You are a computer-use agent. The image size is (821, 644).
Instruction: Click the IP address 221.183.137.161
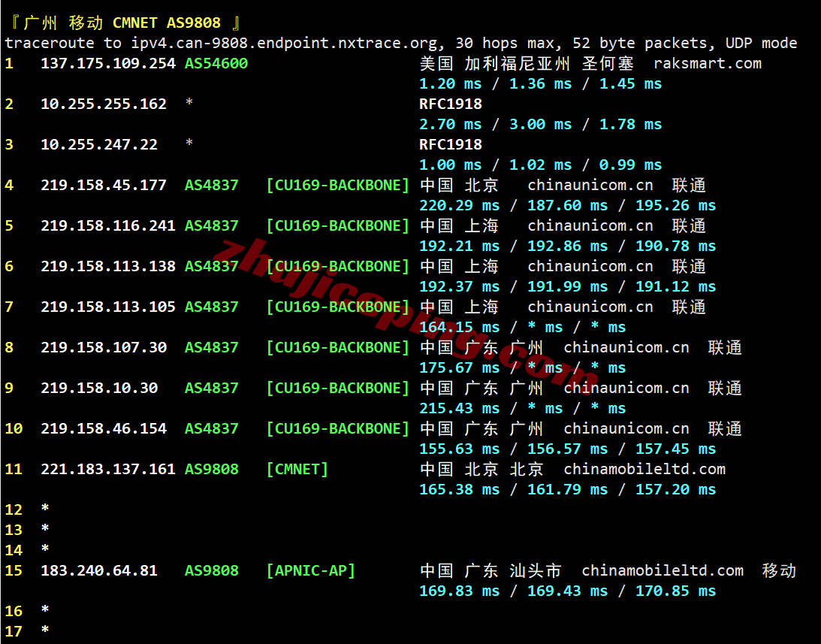[x=107, y=470]
